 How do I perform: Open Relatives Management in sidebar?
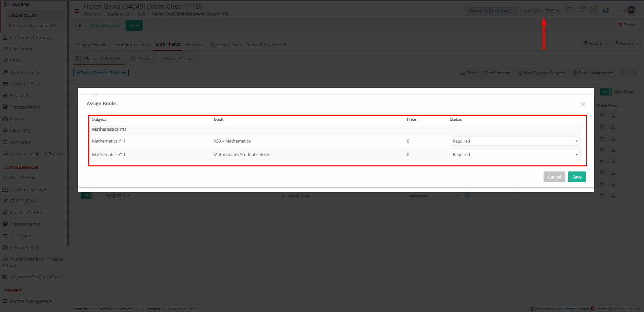tap(32, 26)
